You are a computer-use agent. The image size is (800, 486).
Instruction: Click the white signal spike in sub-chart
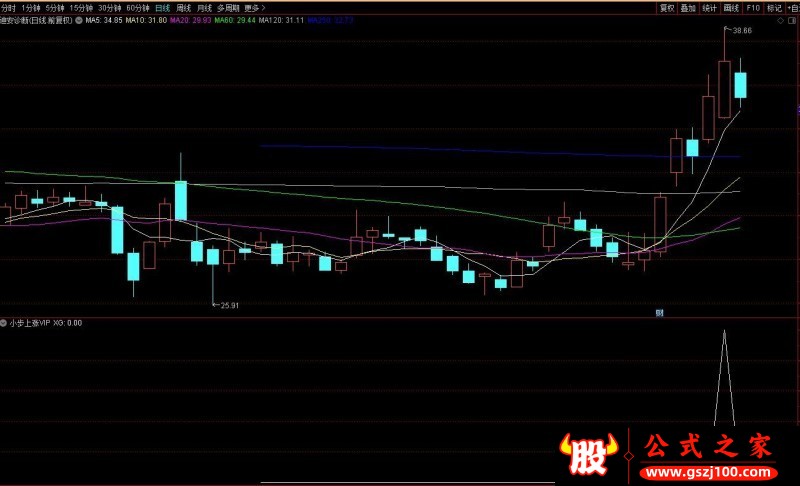click(724, 377)
